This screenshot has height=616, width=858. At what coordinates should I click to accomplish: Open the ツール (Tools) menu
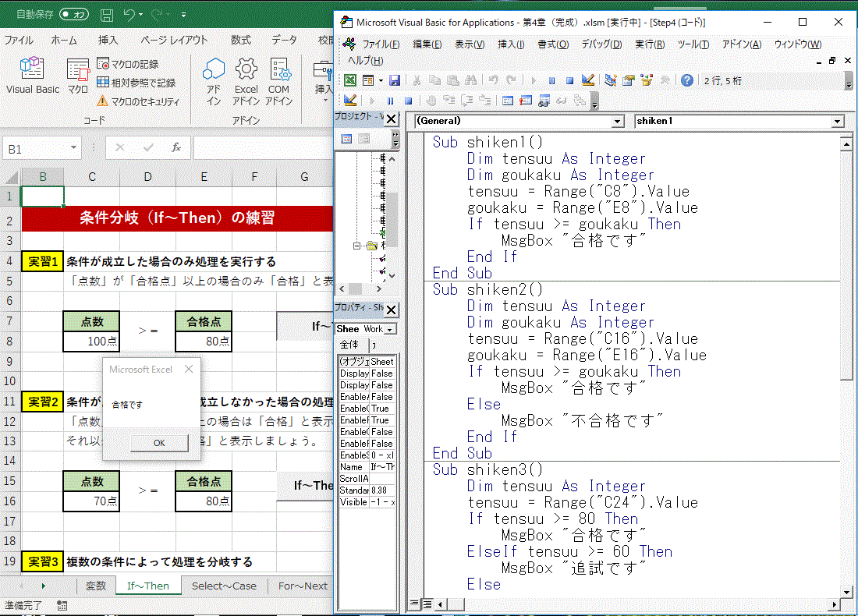click(x=693, y=44)
